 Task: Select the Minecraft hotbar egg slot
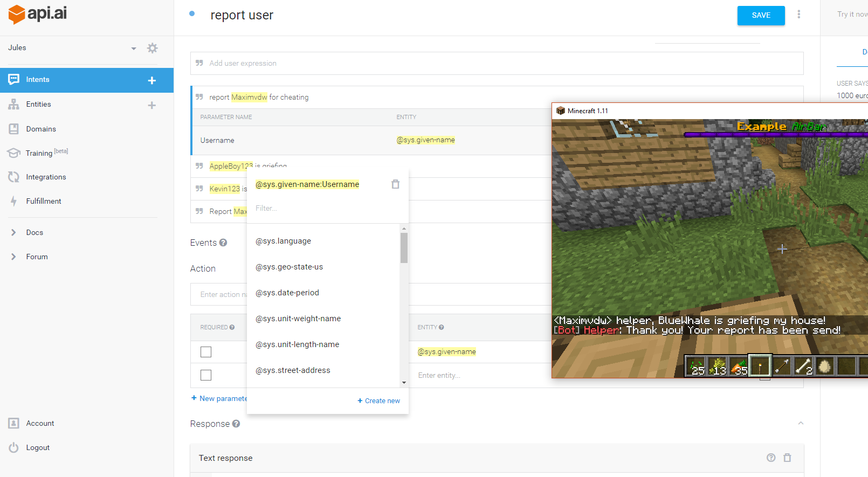point(824,366)
